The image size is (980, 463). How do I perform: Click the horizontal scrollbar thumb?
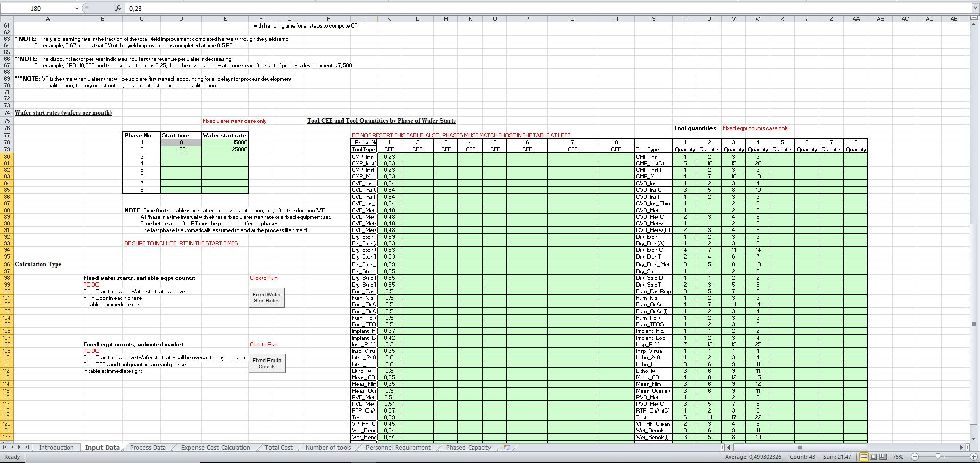799,447
